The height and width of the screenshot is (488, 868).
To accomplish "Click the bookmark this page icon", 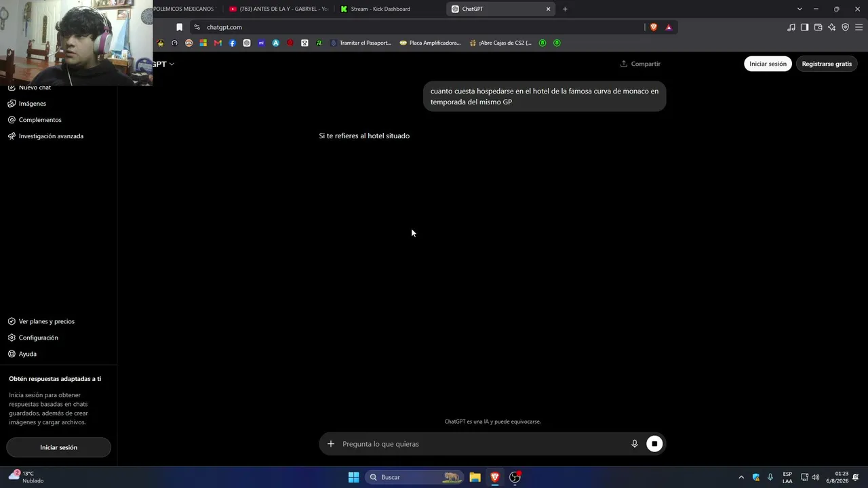I will click(179, 27).
